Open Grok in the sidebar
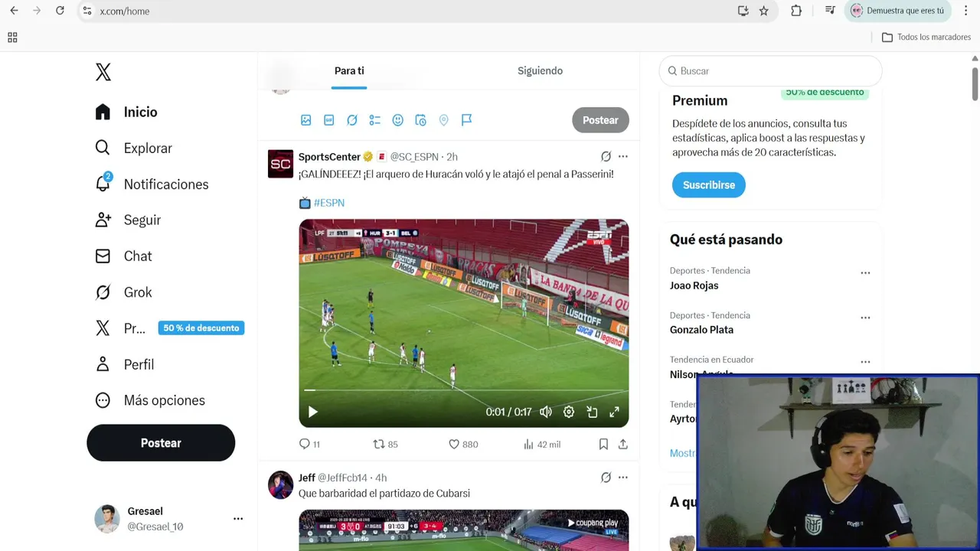 tap(122, 292)
